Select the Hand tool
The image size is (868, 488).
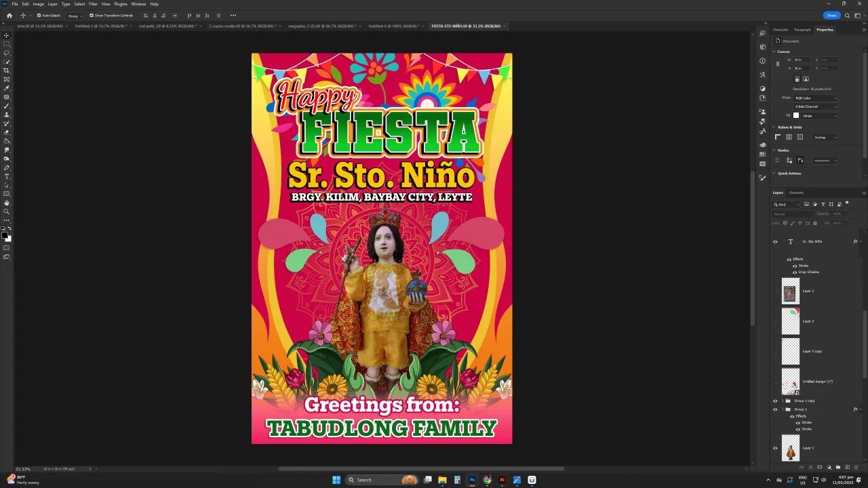(7, 203)
